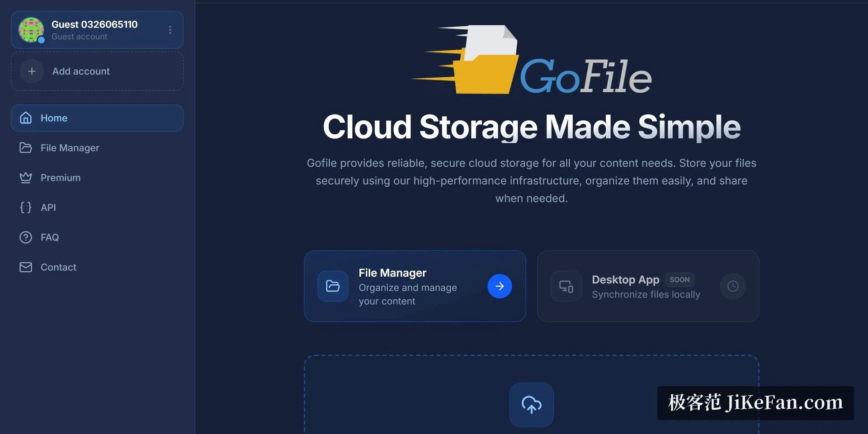Click the Guest account label text
Viewport: 868px width, 434px height.
tap(80, 37)
